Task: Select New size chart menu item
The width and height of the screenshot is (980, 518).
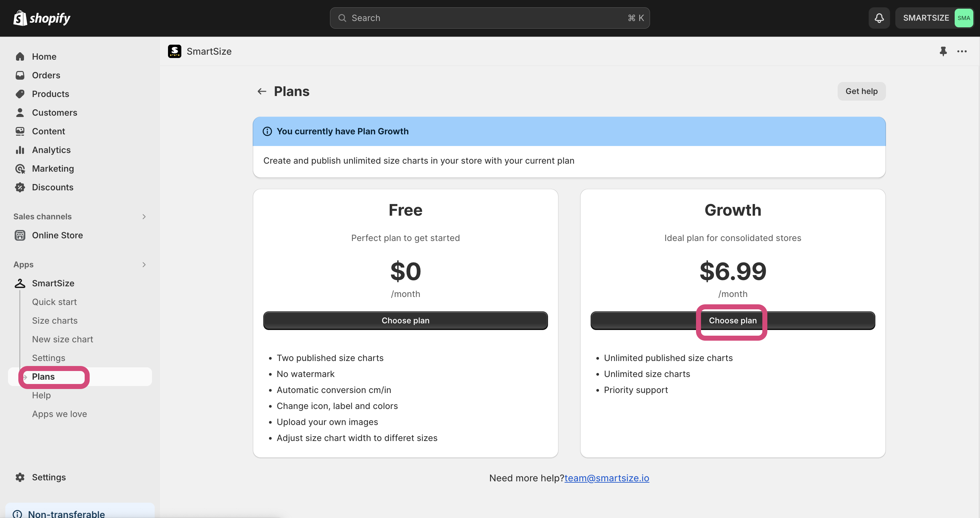Action: 62,339
